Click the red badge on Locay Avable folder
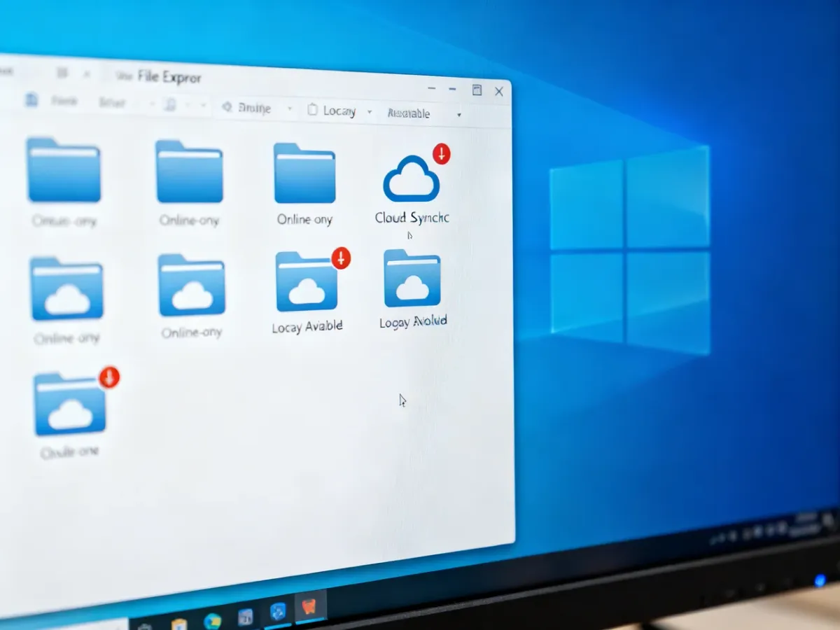Image resolution: width=840 pixels, height=630 pixels. [341, 258]
